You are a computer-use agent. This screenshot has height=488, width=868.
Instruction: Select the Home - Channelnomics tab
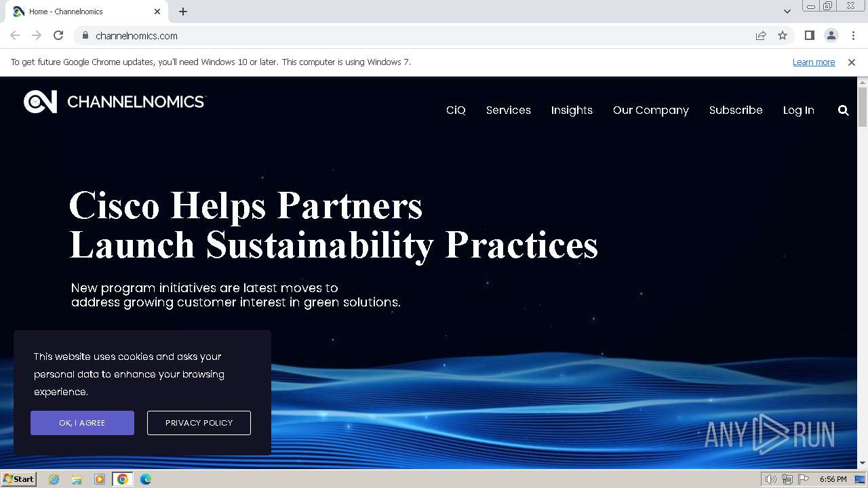click(87, 12)
